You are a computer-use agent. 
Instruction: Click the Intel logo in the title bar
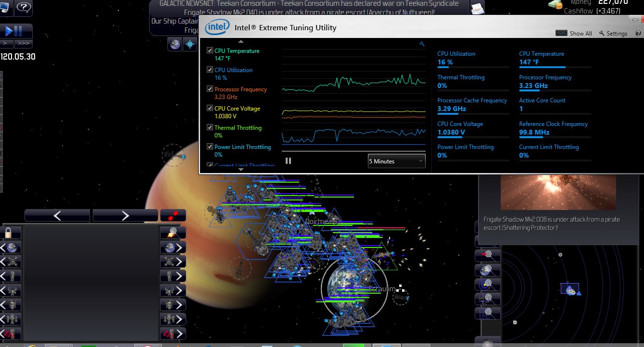point(217,27)
